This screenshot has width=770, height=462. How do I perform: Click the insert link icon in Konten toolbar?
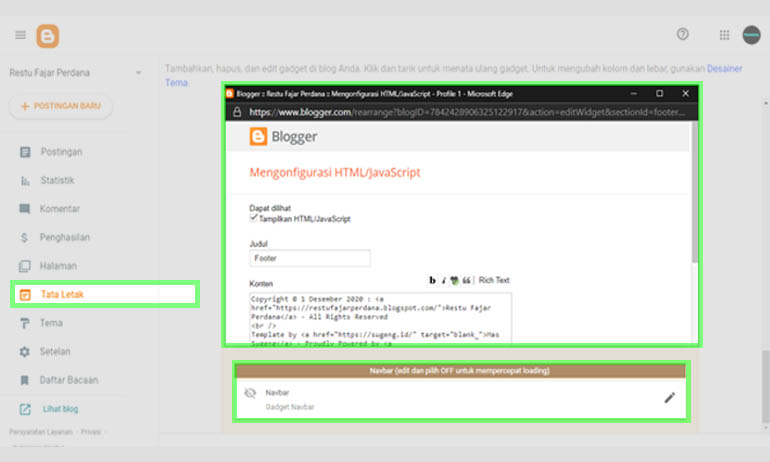point(454,280)
